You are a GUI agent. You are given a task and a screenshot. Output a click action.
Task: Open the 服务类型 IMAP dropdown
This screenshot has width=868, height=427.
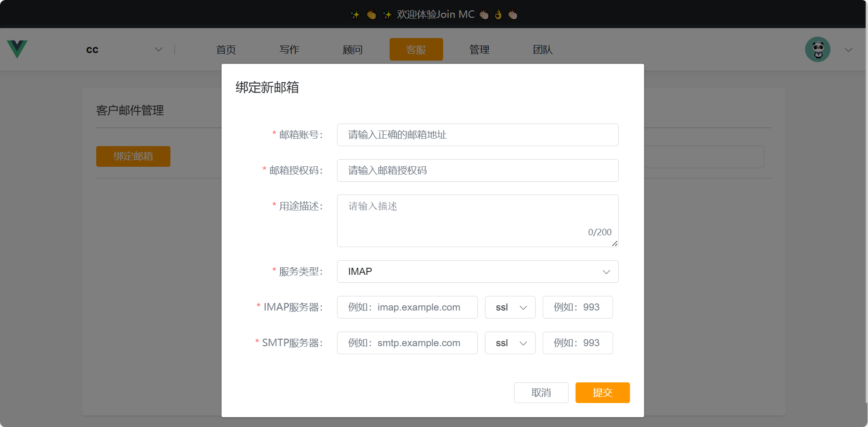click(477, 272)
